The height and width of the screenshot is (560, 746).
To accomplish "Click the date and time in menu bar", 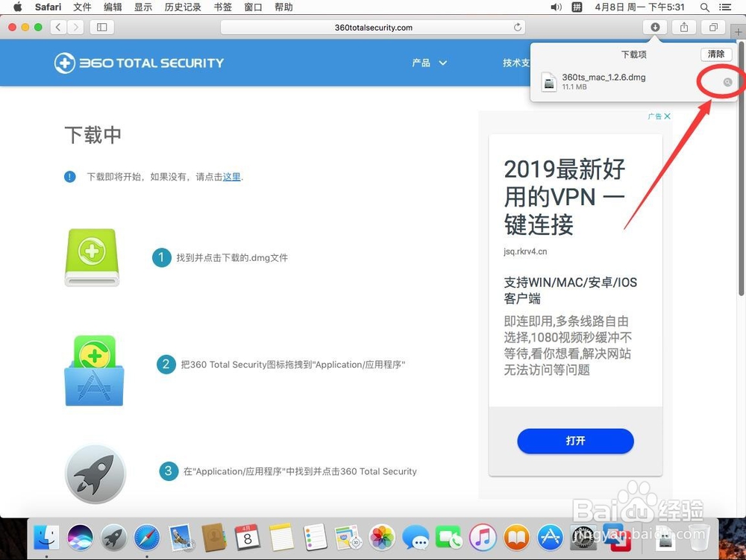I will pos(639,7).
